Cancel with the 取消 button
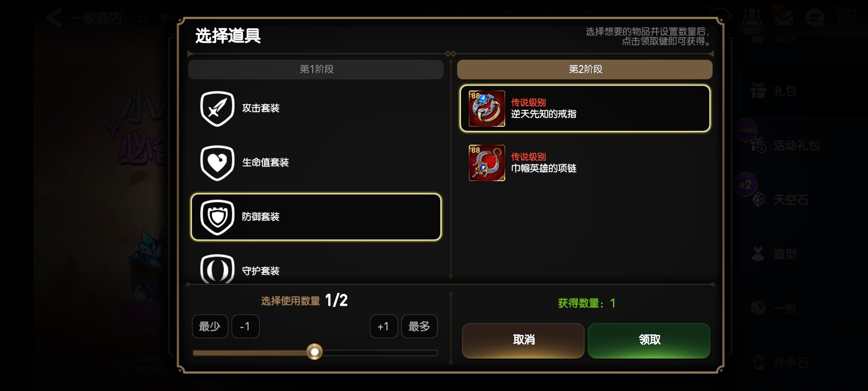The height and width of the screenshot is (391, 868). pos(523,340)
